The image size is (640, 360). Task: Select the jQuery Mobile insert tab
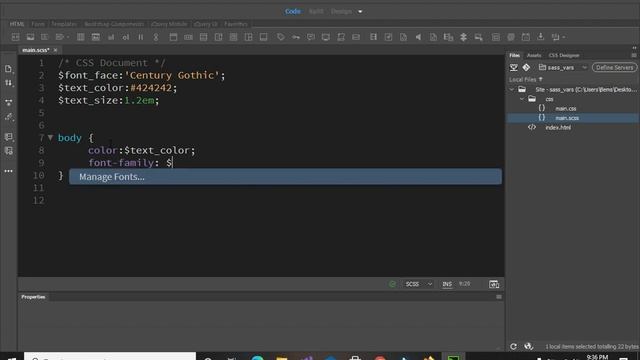[x=169, y=24]
